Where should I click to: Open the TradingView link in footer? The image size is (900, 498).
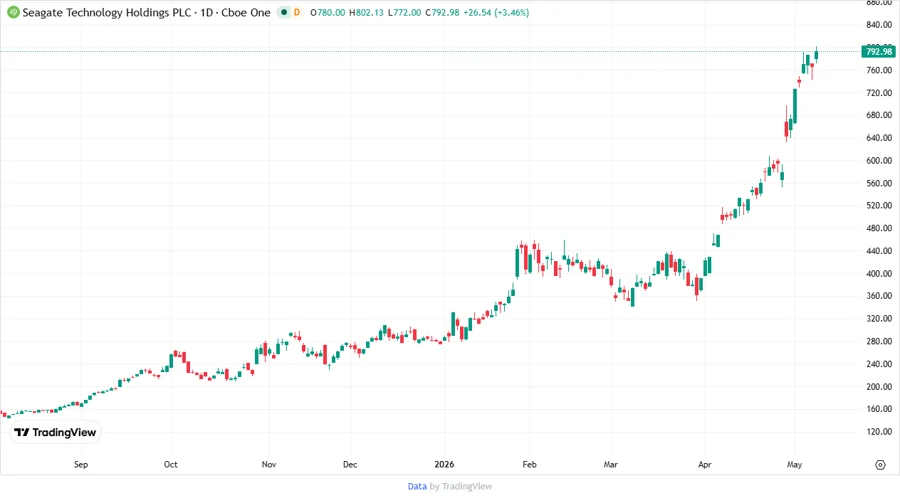click(467, 487)
